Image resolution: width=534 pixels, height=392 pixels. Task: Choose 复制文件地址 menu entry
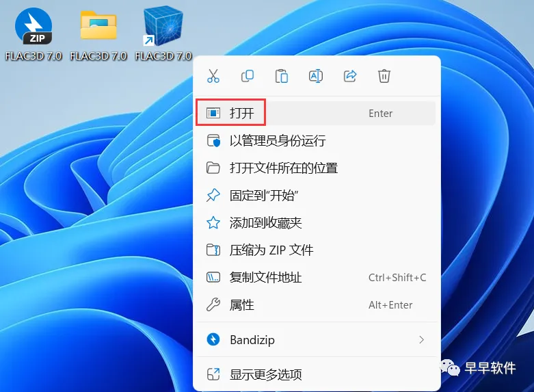(x=317, y=277)
